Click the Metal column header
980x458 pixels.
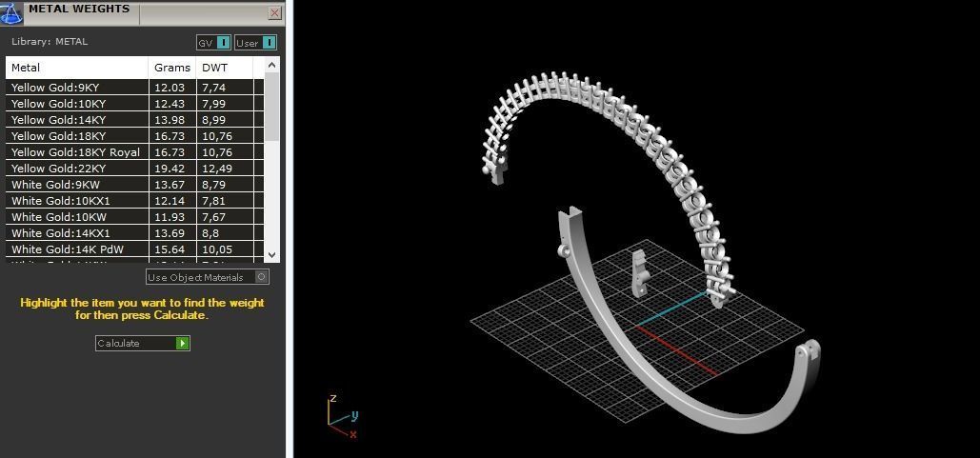[x=77, y=68]
